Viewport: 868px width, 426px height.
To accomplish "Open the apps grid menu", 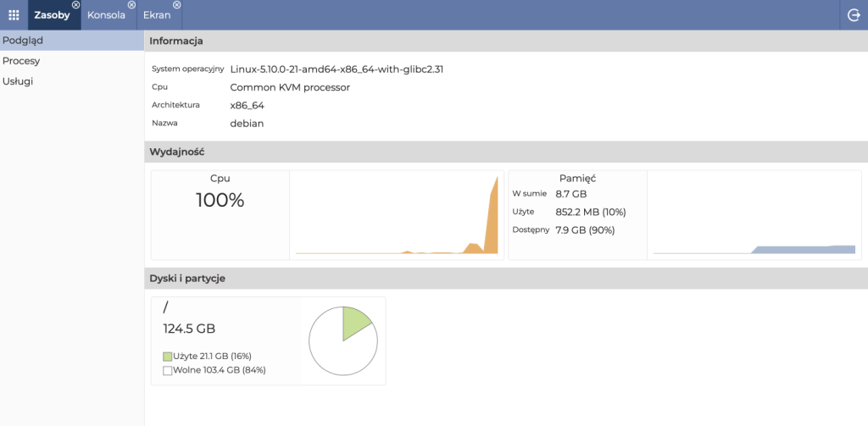I will pyautogui.click(x=14, y=15).
